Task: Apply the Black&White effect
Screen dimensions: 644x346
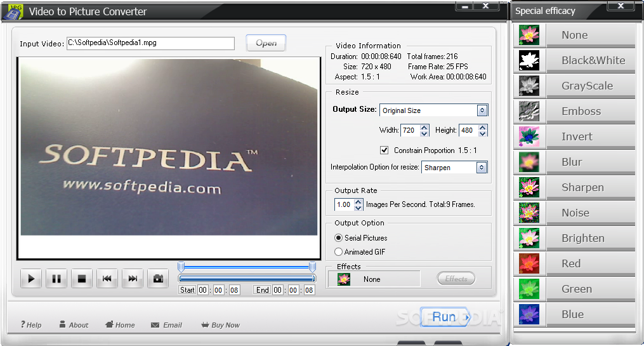Action: pos(591,61)
